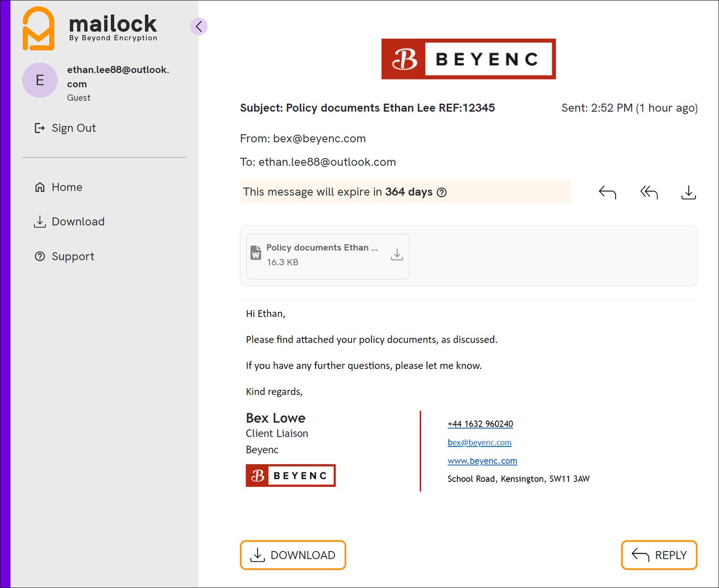The image size is (719, 588).
Task: Download the attachment using its small download icon
Action: click(x=397, y=254)
